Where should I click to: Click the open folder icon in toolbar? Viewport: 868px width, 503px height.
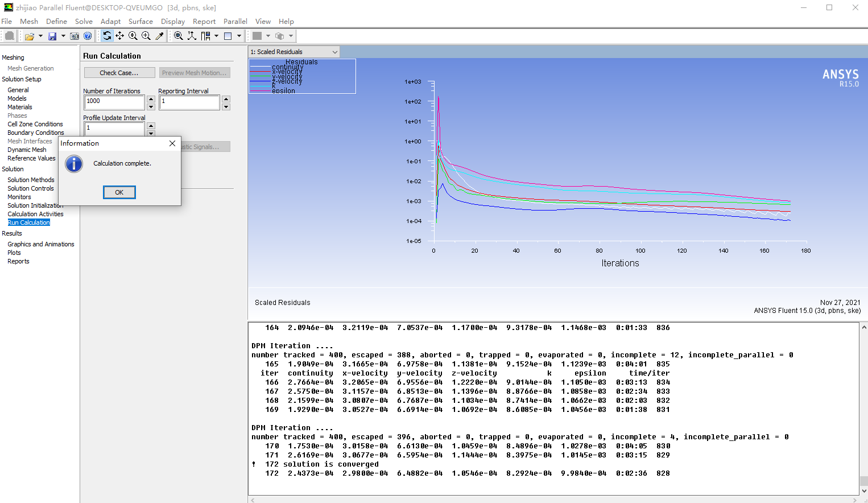29,36
